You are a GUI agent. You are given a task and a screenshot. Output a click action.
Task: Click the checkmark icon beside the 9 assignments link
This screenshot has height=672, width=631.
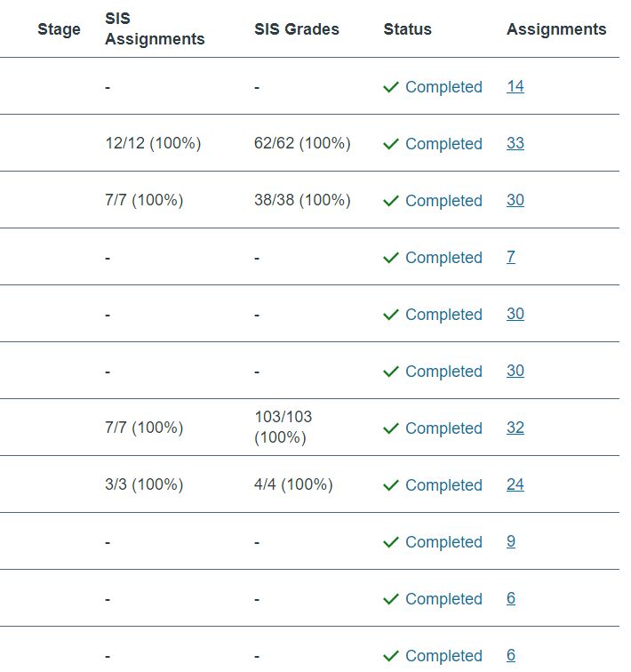(390, 542)
